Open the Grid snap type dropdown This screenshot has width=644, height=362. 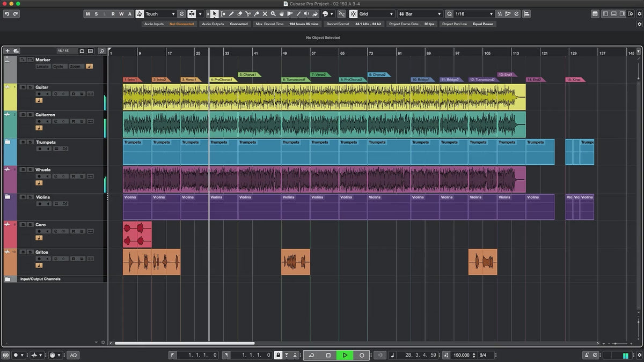point(375,14)
